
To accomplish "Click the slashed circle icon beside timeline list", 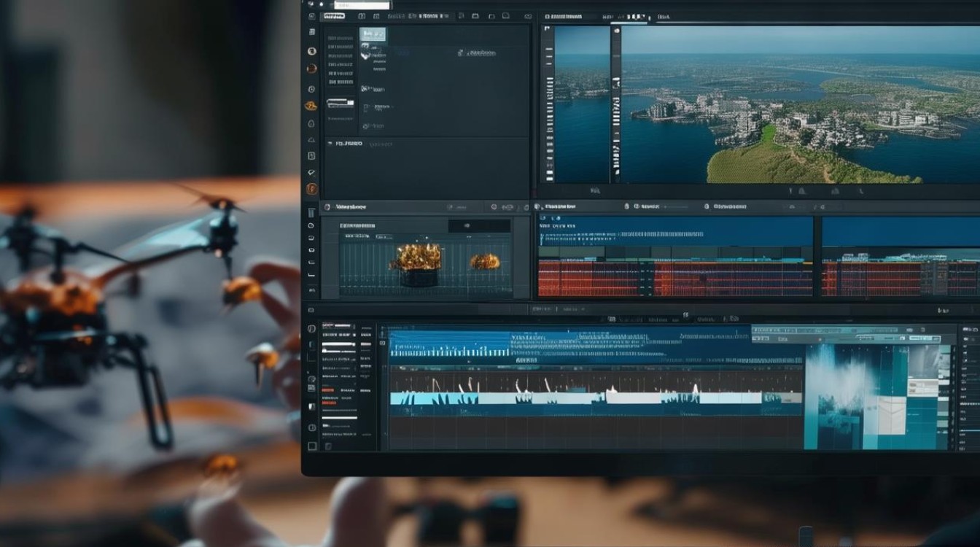I will pyautogui.click(x=311, y=328).
